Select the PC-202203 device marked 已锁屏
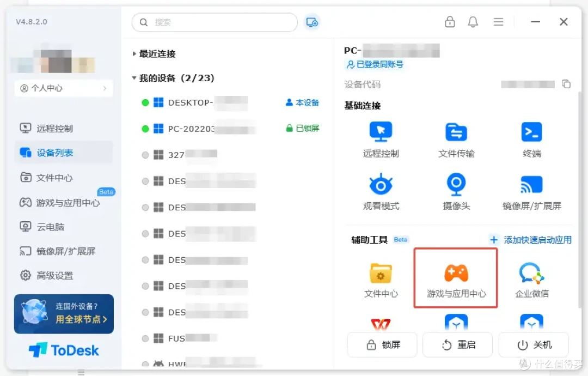Viewport: 588px width, 376px height. [x=230, y=129]
